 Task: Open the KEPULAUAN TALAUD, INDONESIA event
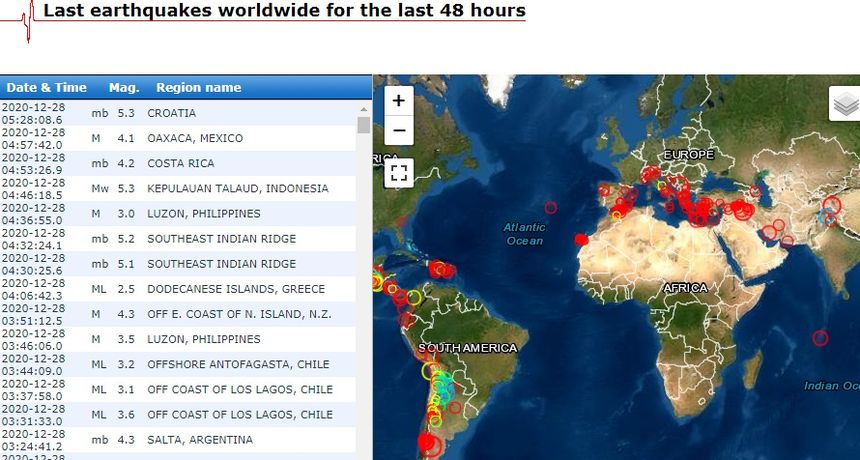coord(237,188)
